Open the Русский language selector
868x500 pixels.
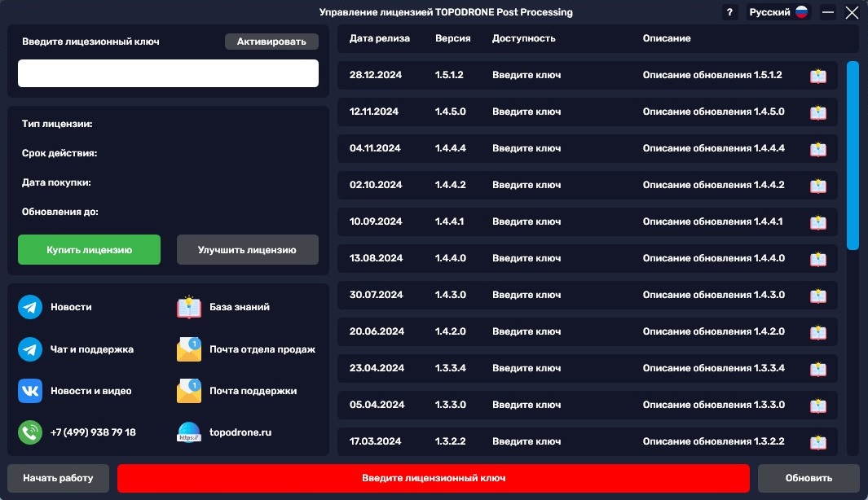click(x=778, y=12)
